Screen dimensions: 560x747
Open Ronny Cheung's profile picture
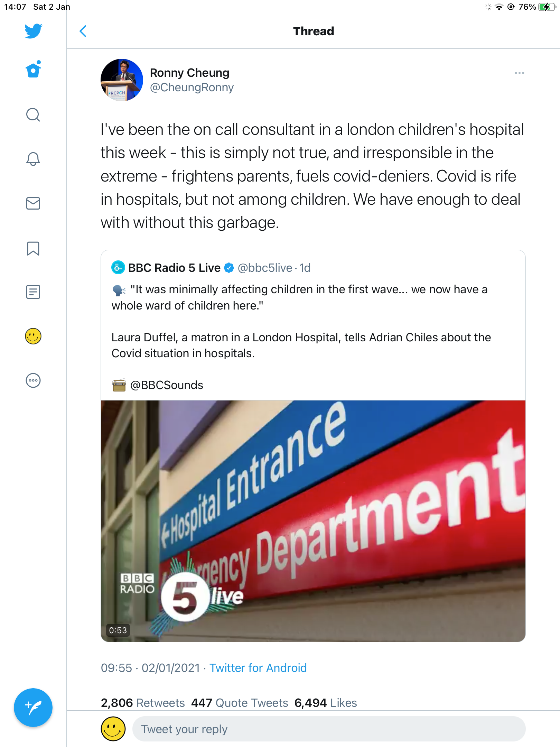pos(122,80)
